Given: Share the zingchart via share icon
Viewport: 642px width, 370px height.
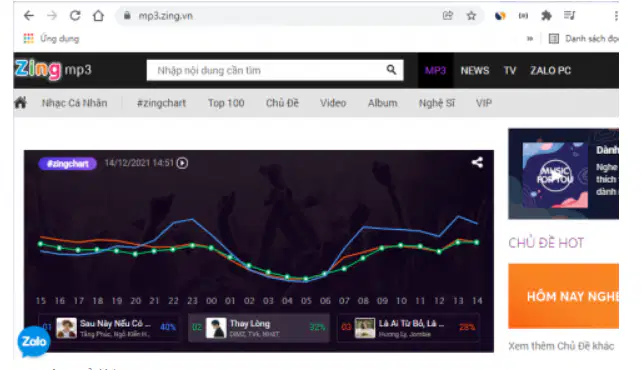Looking at the screenshot, I should click(477, 162).
